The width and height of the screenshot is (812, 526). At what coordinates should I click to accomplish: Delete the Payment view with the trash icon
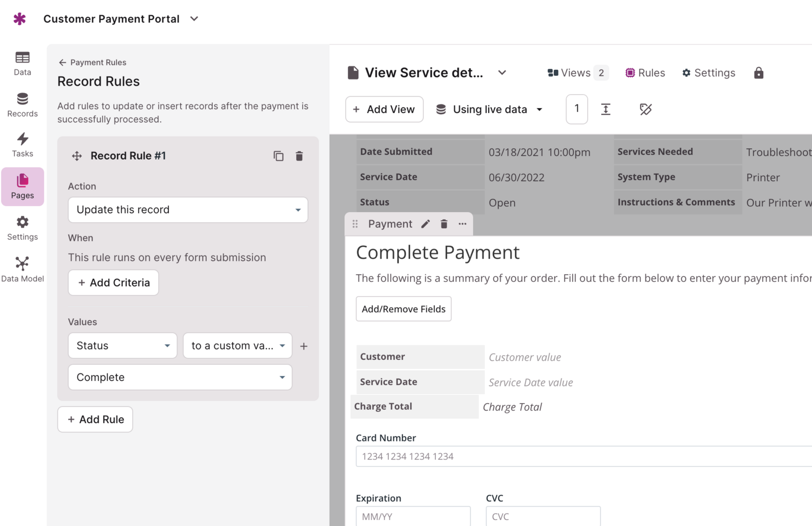[x=444, y=223]
